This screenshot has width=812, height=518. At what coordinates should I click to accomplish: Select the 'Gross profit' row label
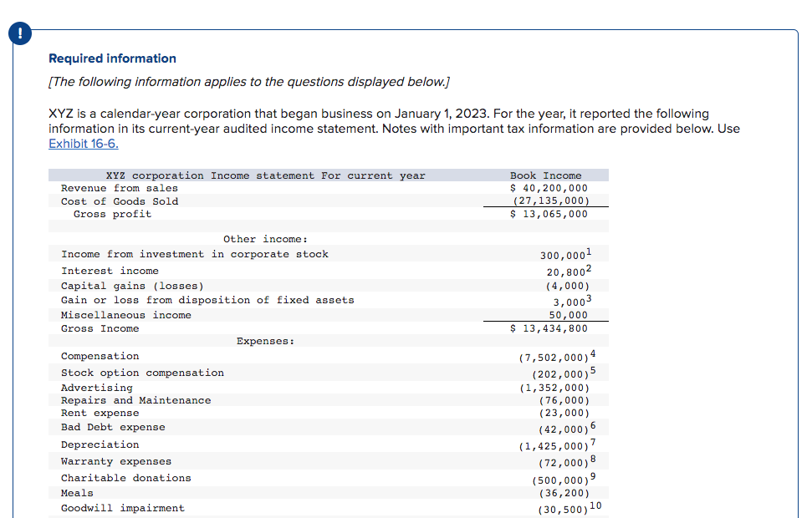(112, 214)
